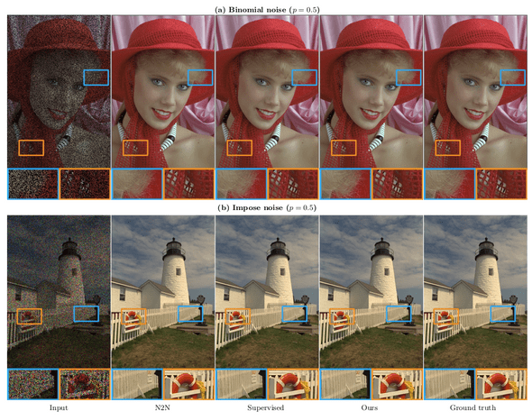532x420 pixels.
Task: Click blue box on N2N portrait hat
Action: click(200, 78)
